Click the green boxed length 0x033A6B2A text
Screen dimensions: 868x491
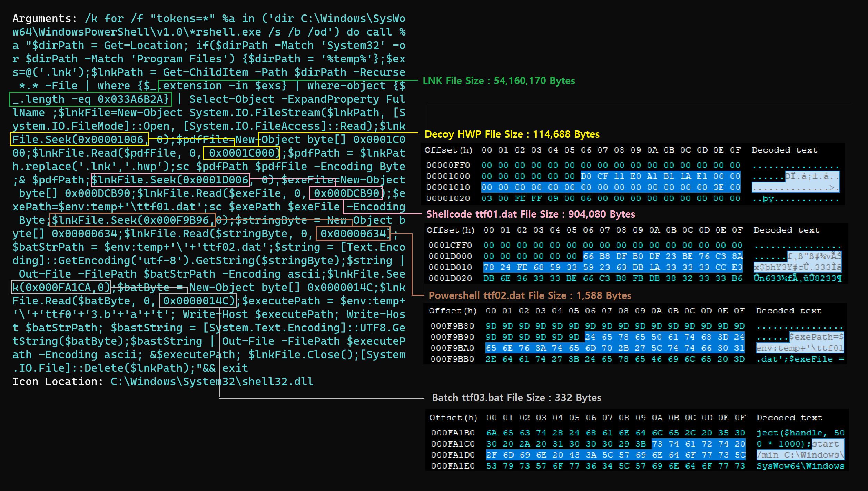coord(90,99)
